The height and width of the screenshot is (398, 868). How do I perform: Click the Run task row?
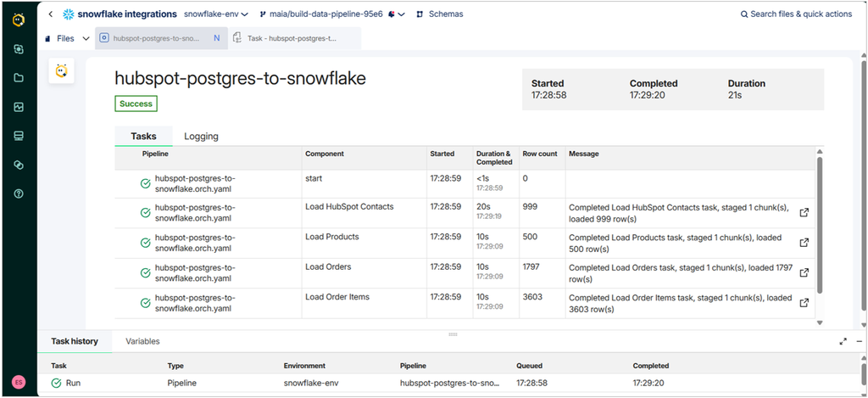(449, 383)
